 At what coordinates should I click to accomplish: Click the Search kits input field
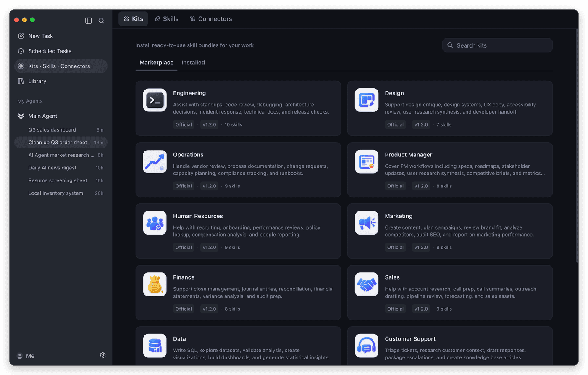(x=497, y=45)
